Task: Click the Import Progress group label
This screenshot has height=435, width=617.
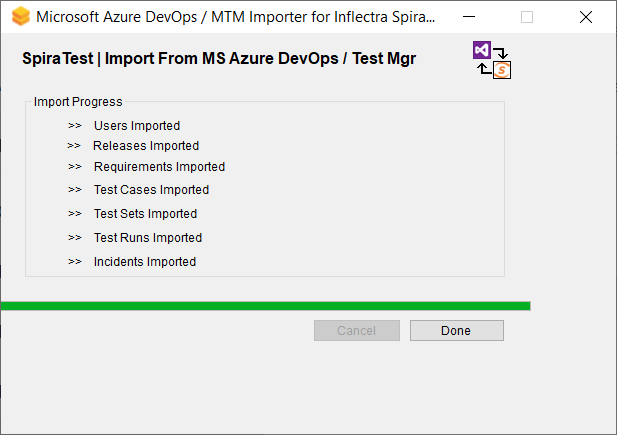Action: (78, 102)
